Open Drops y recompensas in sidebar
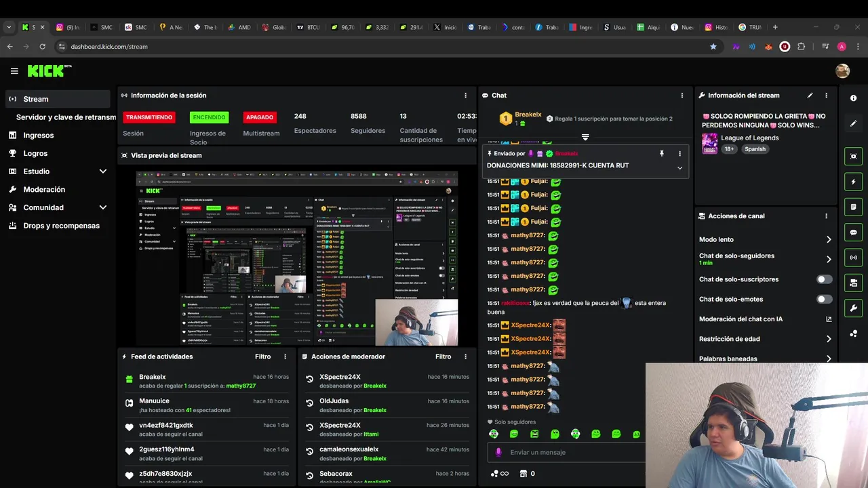This screenshot has height=488, width=868. [x=61, y=226]
